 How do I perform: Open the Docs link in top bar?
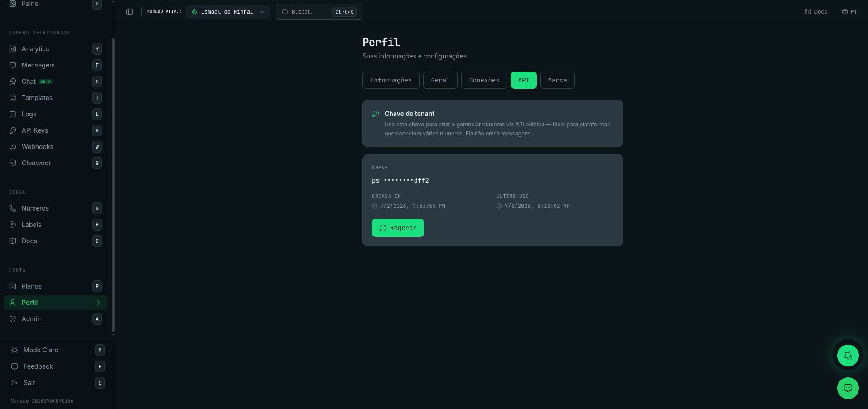816,12
